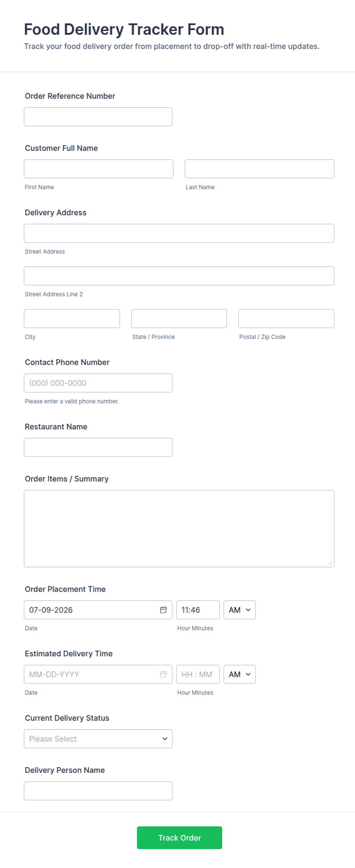This screenshot has width=355, height=868.
Task: Open Current Delivery Status dropdown
Action: pyautogui.click(x=98, y=739)
